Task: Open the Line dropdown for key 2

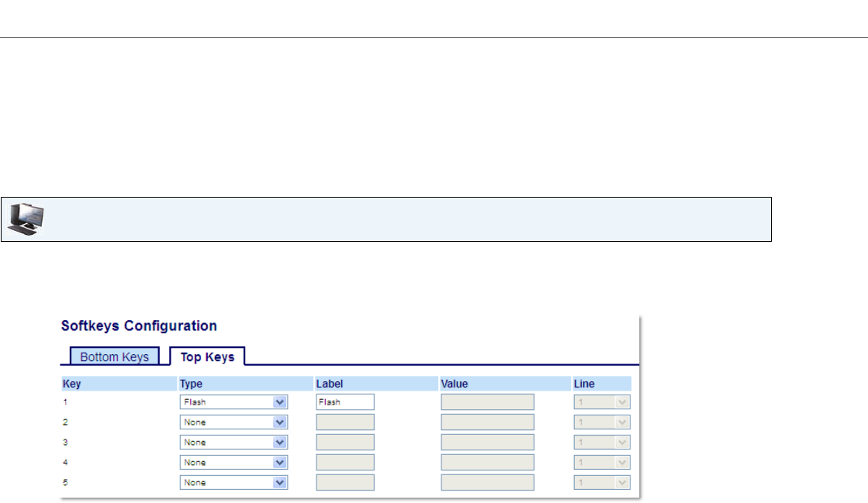Action: click(602, 422)
